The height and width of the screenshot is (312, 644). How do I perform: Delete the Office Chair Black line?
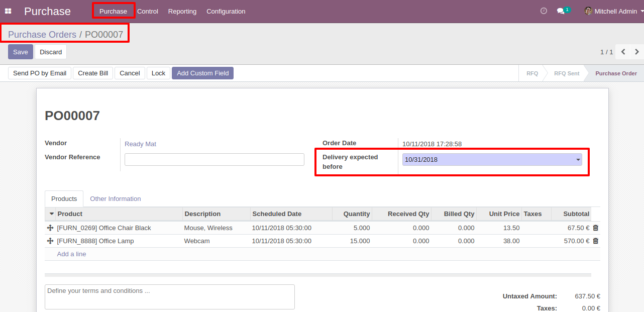pyautogui.click(x=596, y=228)
